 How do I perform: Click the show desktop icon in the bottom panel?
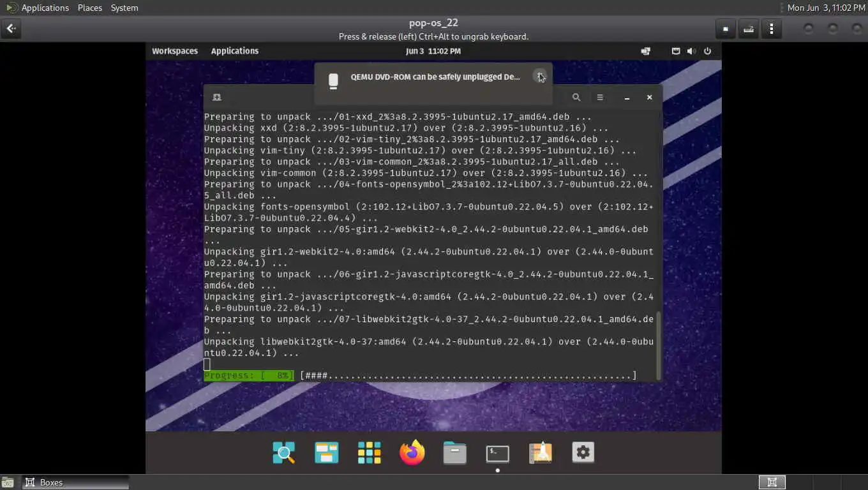tap(8, 482)
